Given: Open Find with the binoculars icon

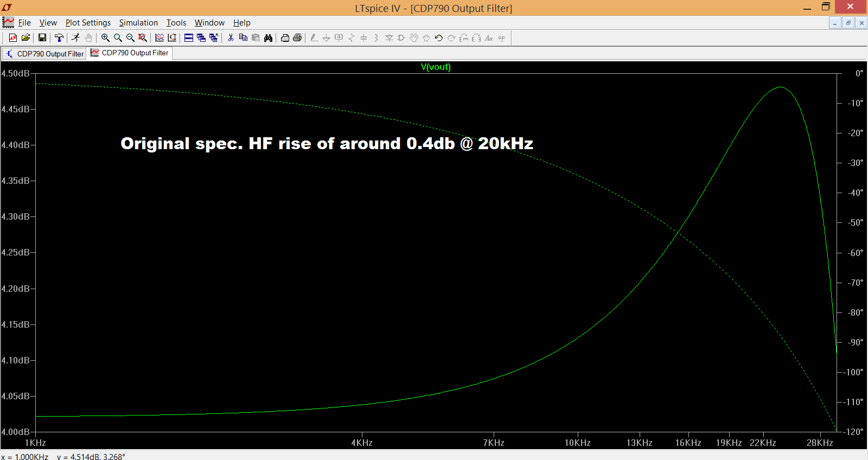Looking at the screenshot, I should (268, 37).
